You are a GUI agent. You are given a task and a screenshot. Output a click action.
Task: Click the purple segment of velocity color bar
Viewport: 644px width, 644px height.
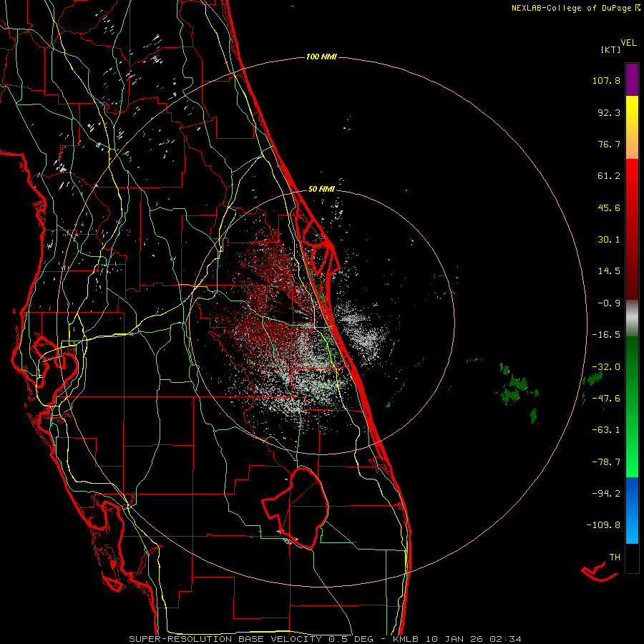(632, 79)
